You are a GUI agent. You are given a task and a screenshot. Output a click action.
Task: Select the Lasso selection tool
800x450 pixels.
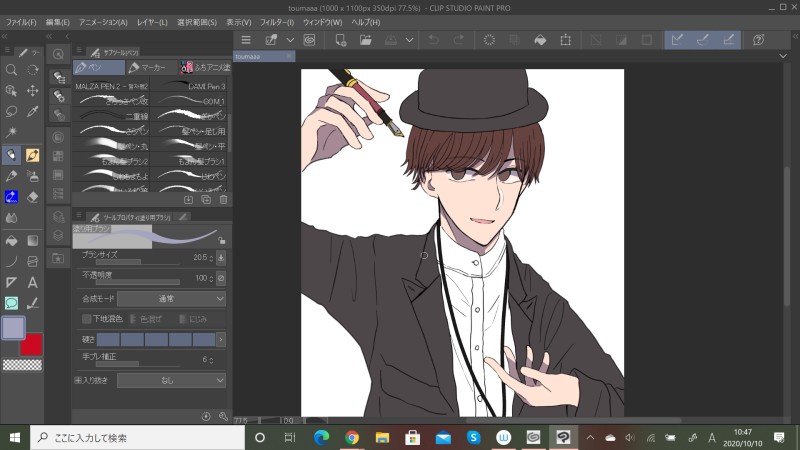click(x=11, y=112)
